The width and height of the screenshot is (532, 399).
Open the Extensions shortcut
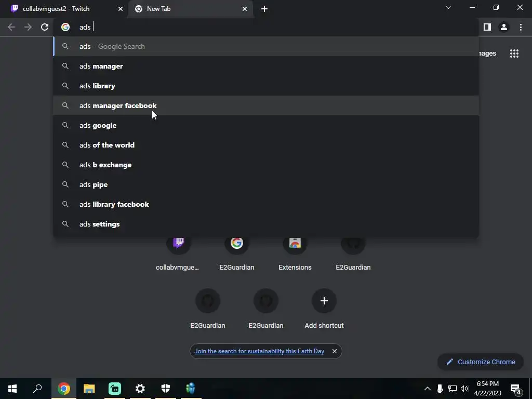click(x=295, y=253)
